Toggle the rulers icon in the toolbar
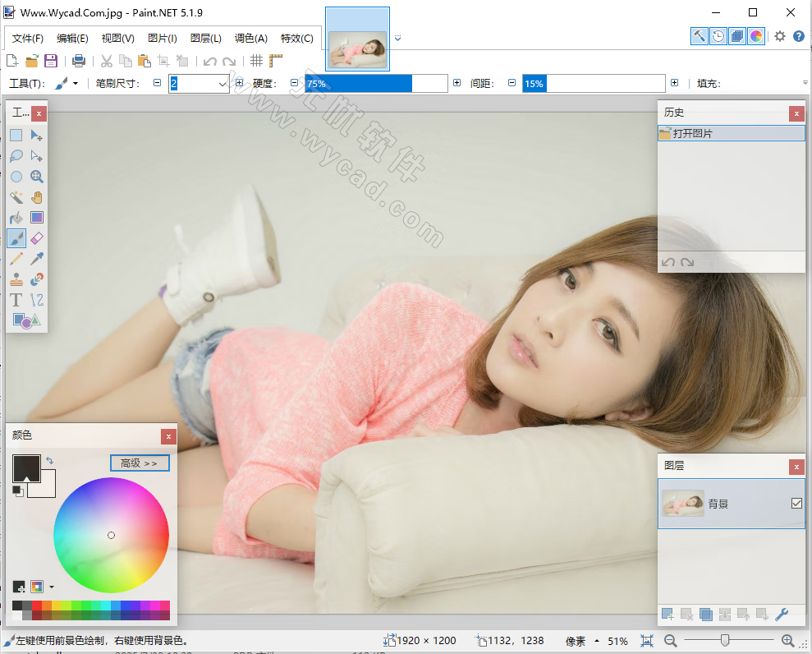 (x=276, y=60)
